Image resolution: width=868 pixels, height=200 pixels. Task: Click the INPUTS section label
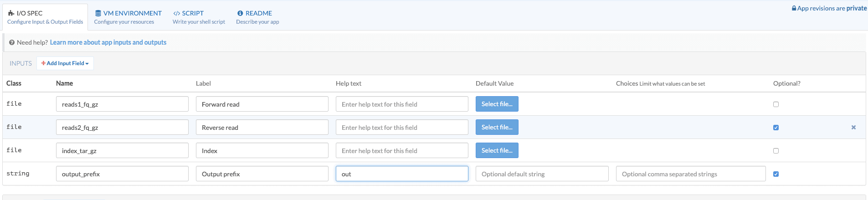pyautogui.click(x=21, y=63)
